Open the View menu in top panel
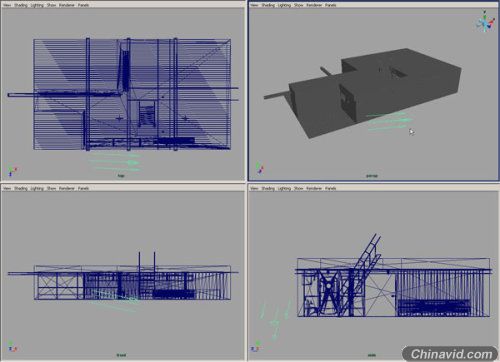Screen dimensions: 500x362 pyautogui.click(x=7, y=5)
